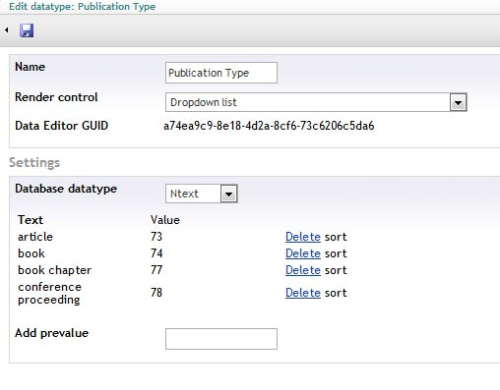Click the Text column header

(x=30, y=220)
